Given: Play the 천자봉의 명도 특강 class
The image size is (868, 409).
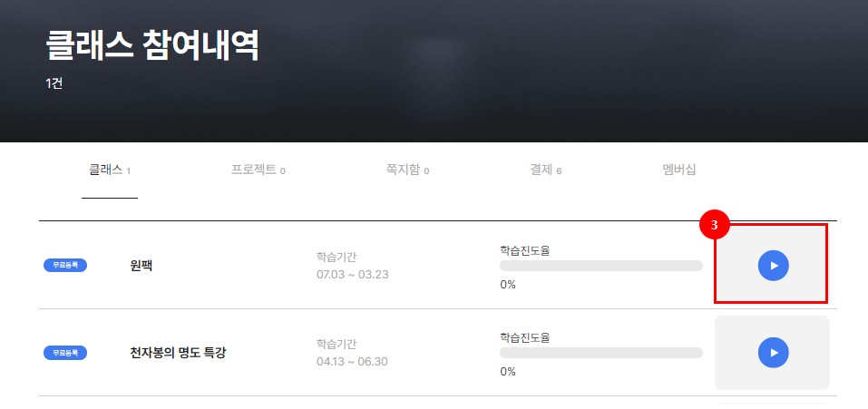Looking at the screenshot, I should point(773,353).
